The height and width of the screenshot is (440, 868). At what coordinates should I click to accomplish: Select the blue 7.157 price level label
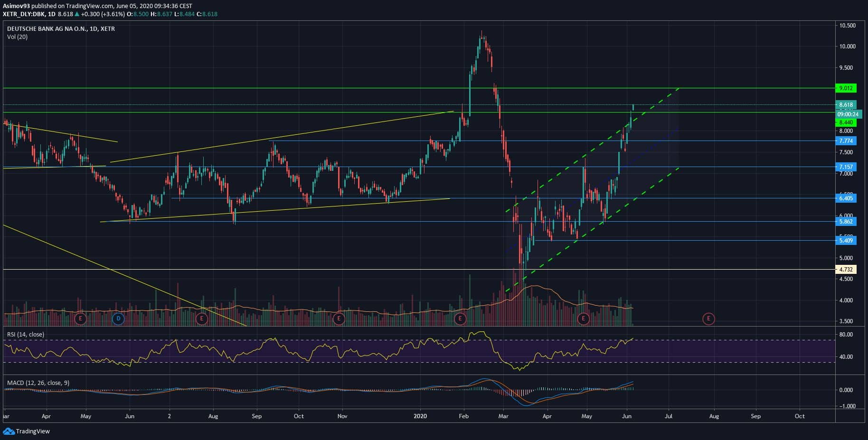(x=846, y=167)
